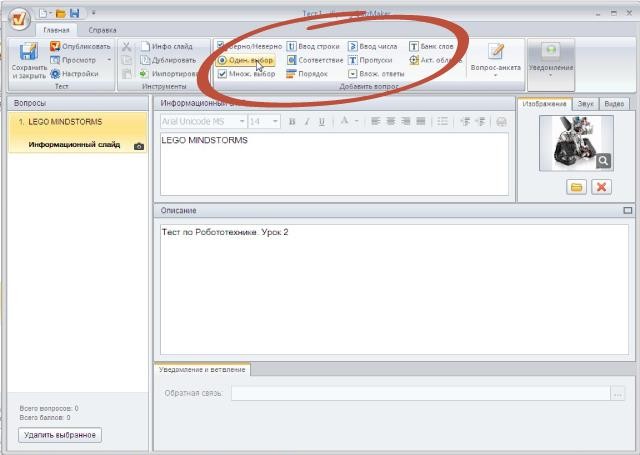
Task: Duplicate item with Дублировать
Action: [168, 60]
